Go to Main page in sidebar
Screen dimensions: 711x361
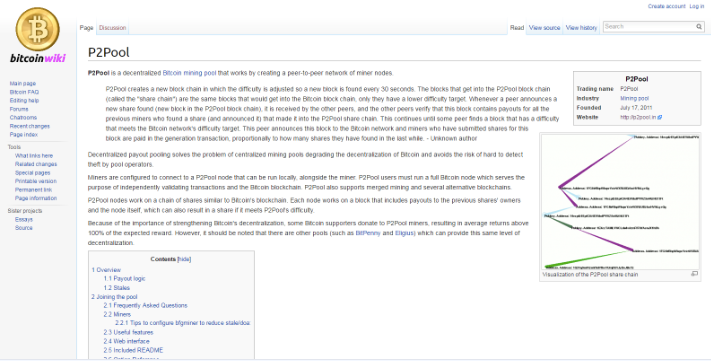tap(23, 83)
